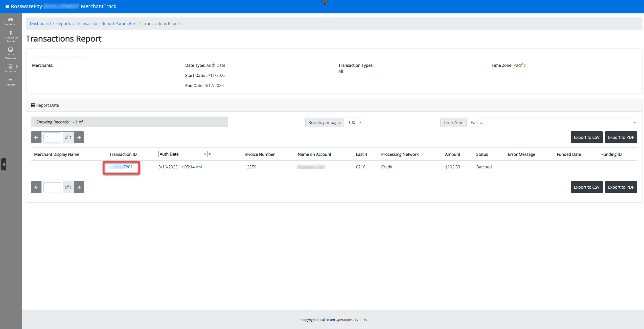This screenshot has height=329, width=644.
Task: Open the Virtual Terminal monitor icon
Action: pyautogui.click(x=11, y=50)
